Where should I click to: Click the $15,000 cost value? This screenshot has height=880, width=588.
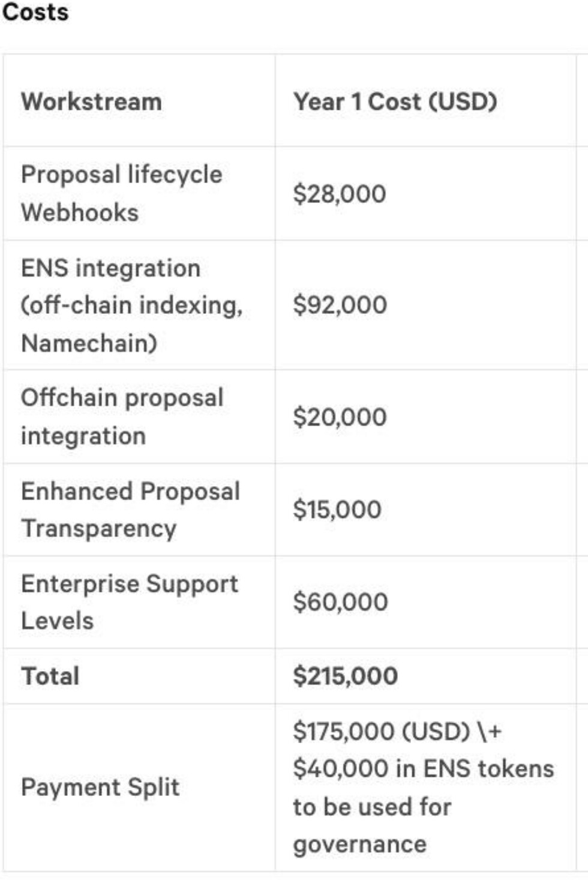337,510
